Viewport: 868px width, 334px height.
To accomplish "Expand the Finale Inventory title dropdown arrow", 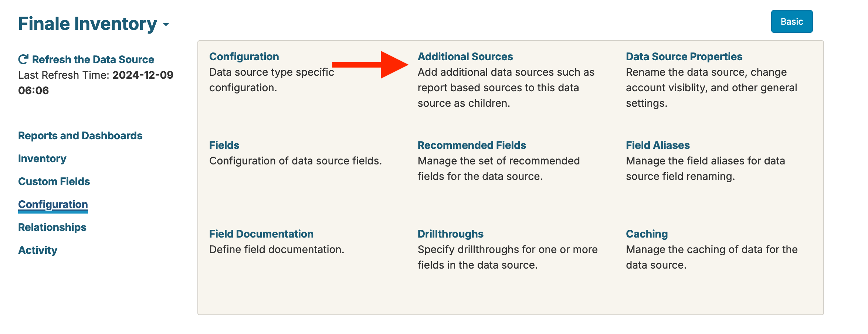I will tap(166, 25).
